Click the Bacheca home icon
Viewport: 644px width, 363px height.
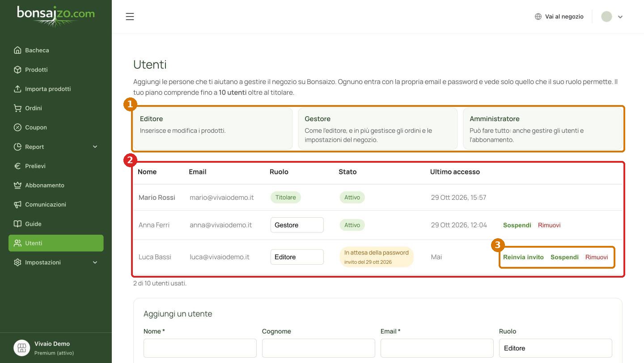17,50
